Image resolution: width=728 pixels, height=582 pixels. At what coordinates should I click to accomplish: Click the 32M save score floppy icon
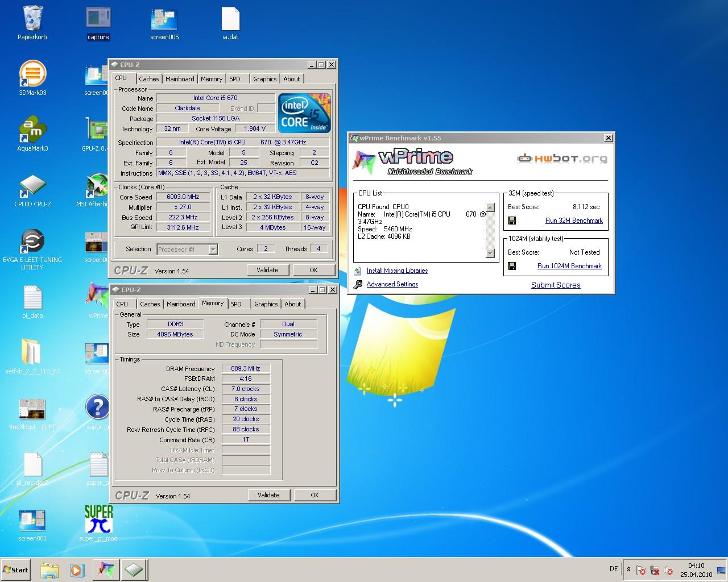coord(512,221)
